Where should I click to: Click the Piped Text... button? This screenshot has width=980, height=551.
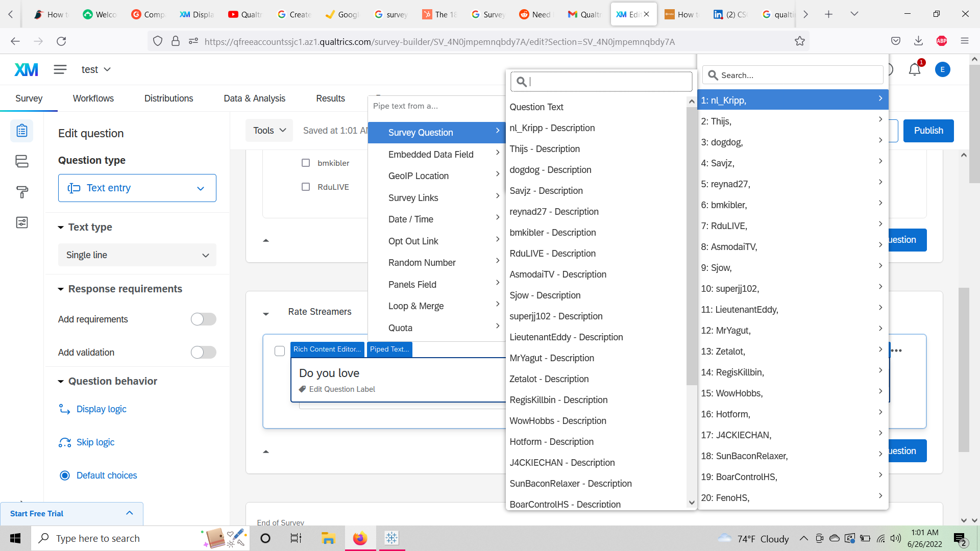(x=389, y=349)
